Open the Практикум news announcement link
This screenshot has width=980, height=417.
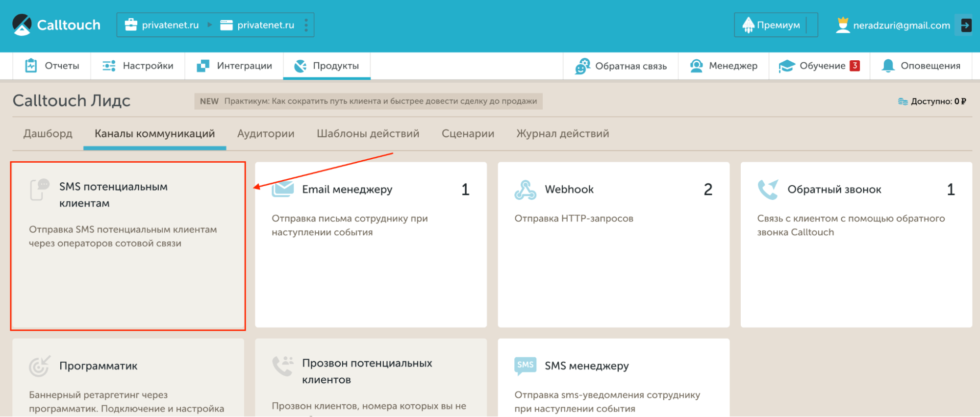coord(380,101)
